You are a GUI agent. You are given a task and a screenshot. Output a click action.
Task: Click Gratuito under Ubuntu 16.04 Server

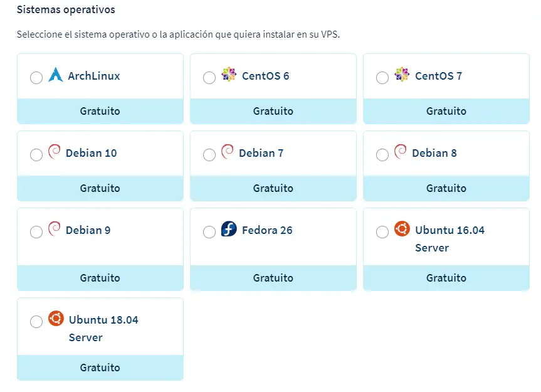[x=446, y=278]
